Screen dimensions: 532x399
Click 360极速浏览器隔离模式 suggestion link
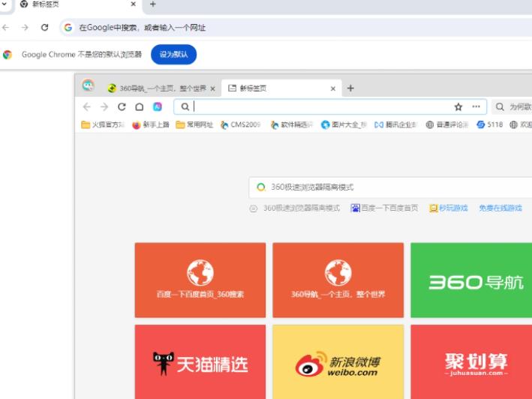click(302, 208)
